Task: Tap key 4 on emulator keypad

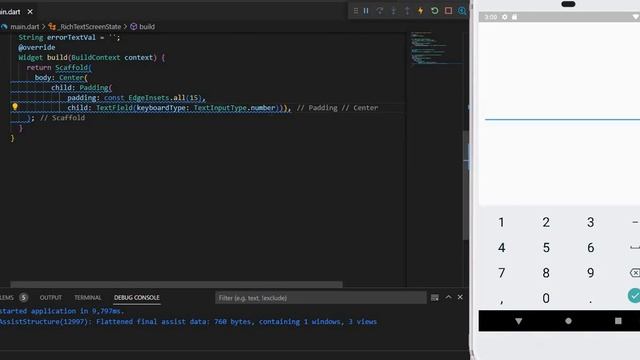Action: (502, 248)
